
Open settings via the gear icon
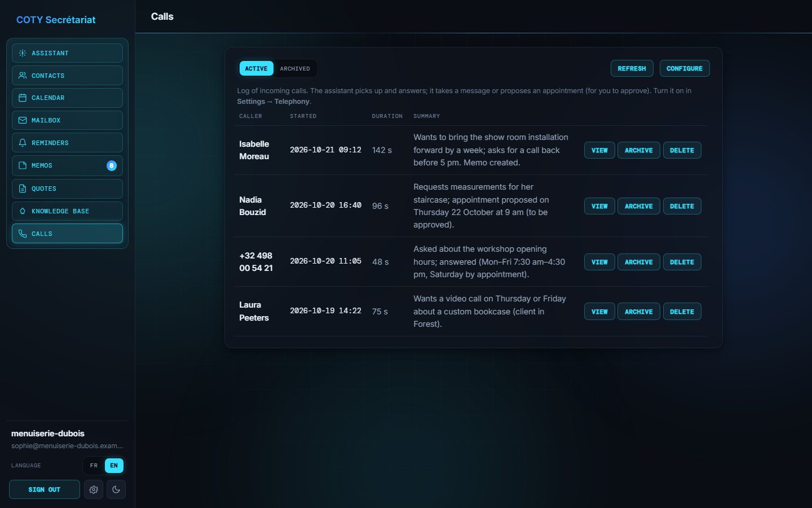94,489
